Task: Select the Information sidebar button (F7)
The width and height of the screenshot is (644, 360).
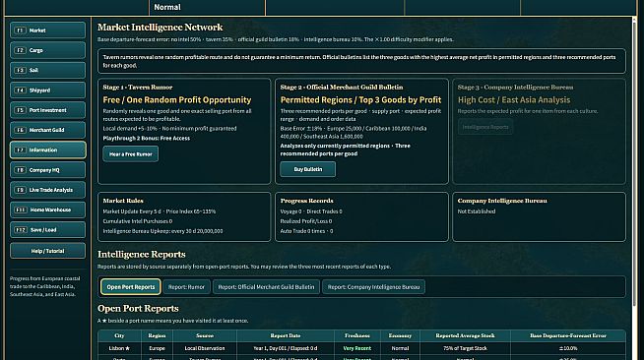Action: click(47, 150)
